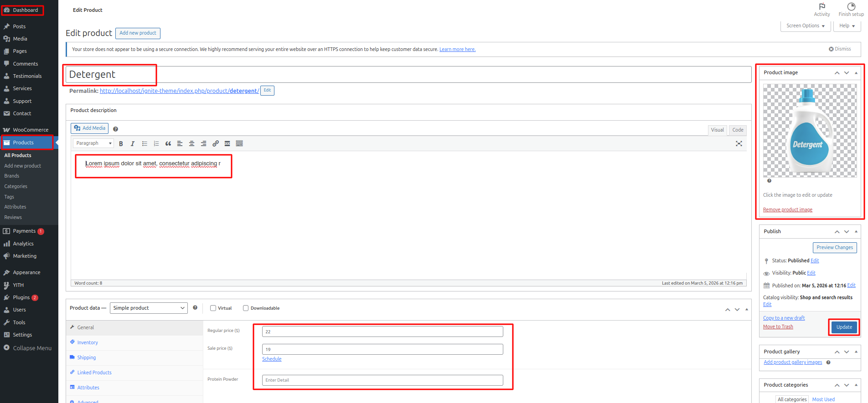Open the Inventory product data tab
The image size is (868, 403).
(88, 342)
